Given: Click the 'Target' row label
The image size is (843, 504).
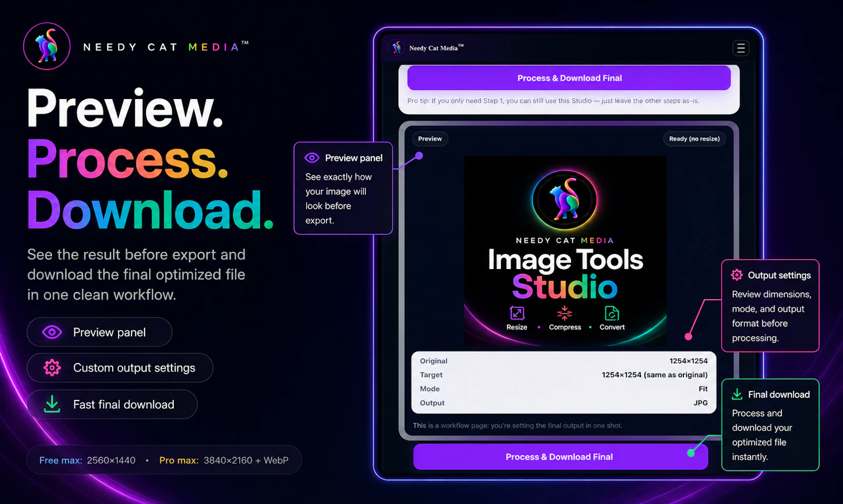Looking at the screenshot, I should 431,374.
